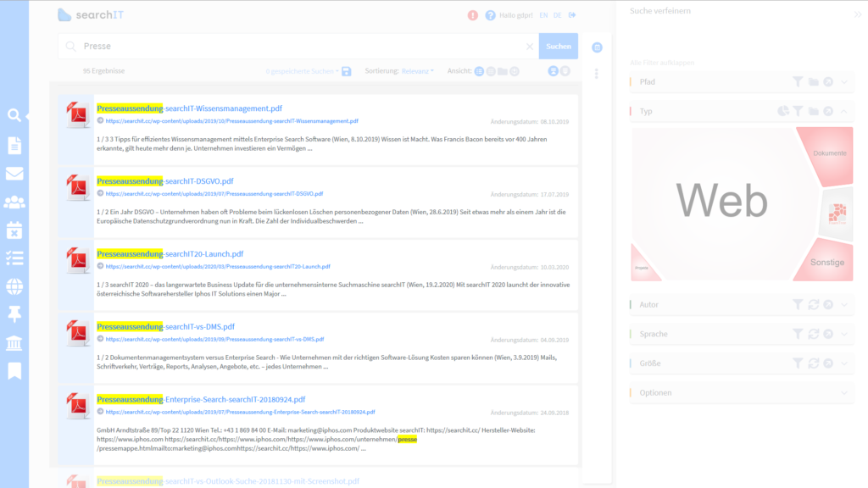The image size is (868, 488).
Task: Save the current search with the disk icon
Action: coord(347,71)
